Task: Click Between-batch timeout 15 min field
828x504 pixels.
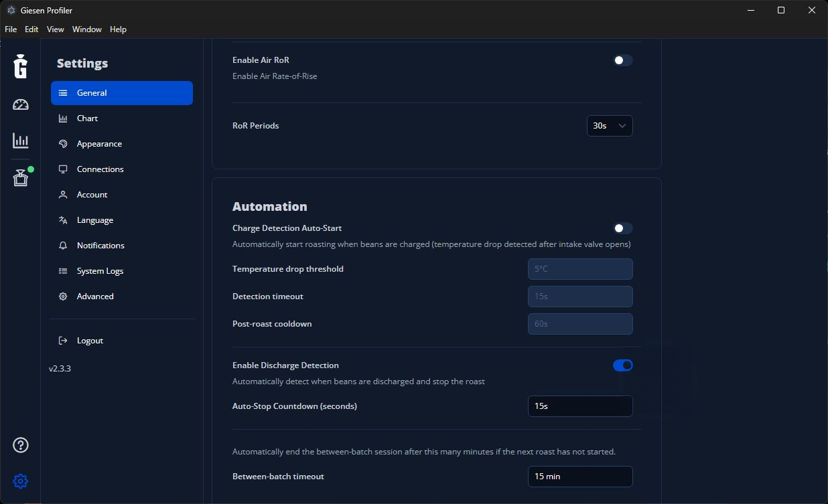Action: 580,477
